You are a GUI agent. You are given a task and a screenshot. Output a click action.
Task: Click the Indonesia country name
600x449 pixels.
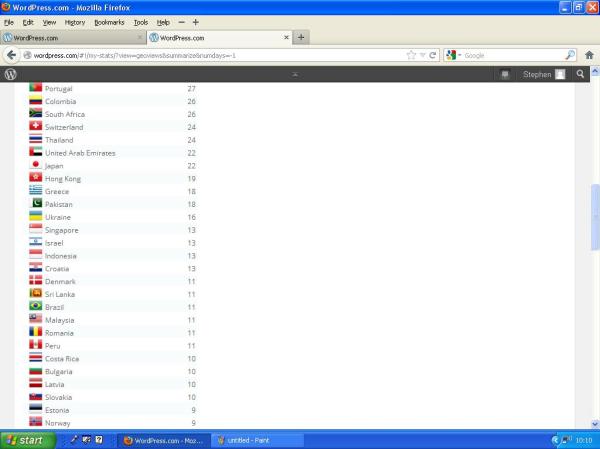pos(61,256)
